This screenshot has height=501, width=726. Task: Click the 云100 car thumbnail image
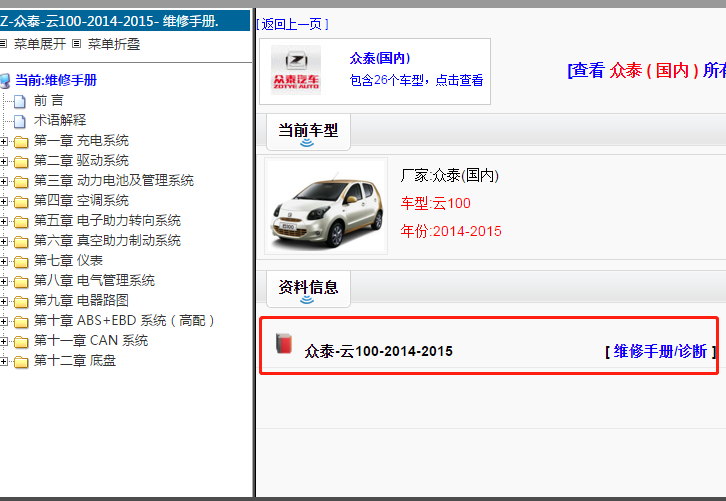click(x=326, y=206)
